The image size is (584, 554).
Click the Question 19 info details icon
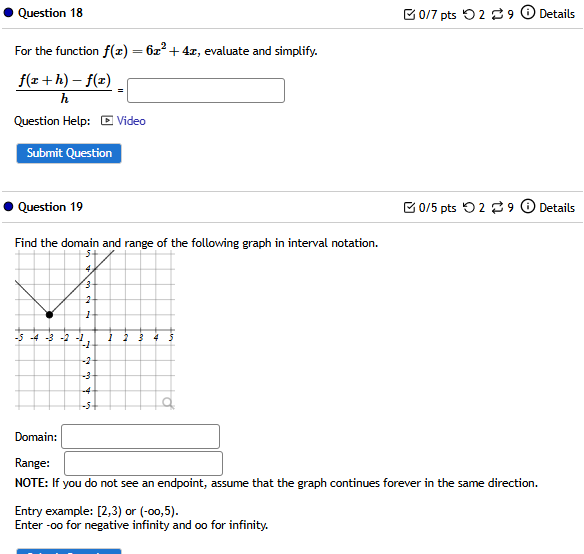pos(527,206)
